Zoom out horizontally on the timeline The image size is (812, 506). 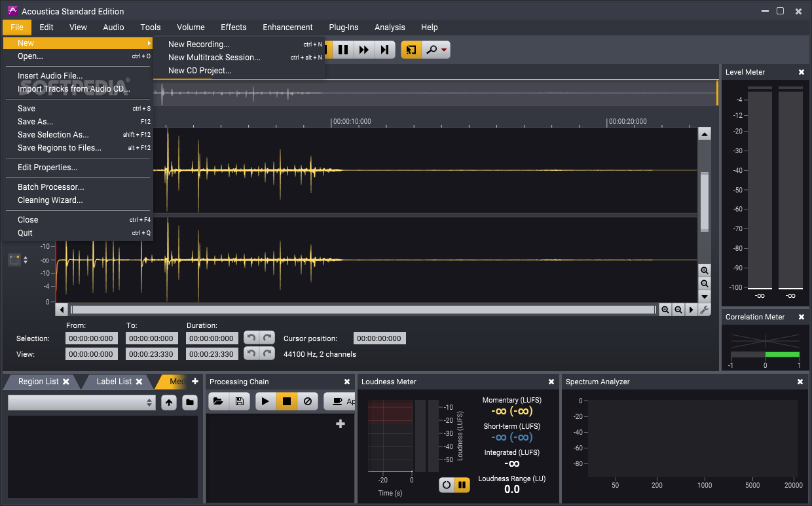click(x=678, y=310)
